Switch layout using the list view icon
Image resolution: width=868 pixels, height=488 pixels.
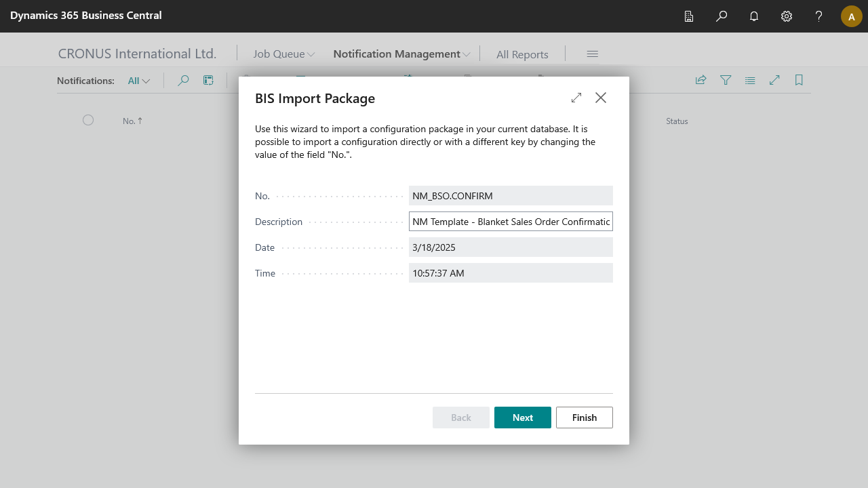[x=750, y=81]
